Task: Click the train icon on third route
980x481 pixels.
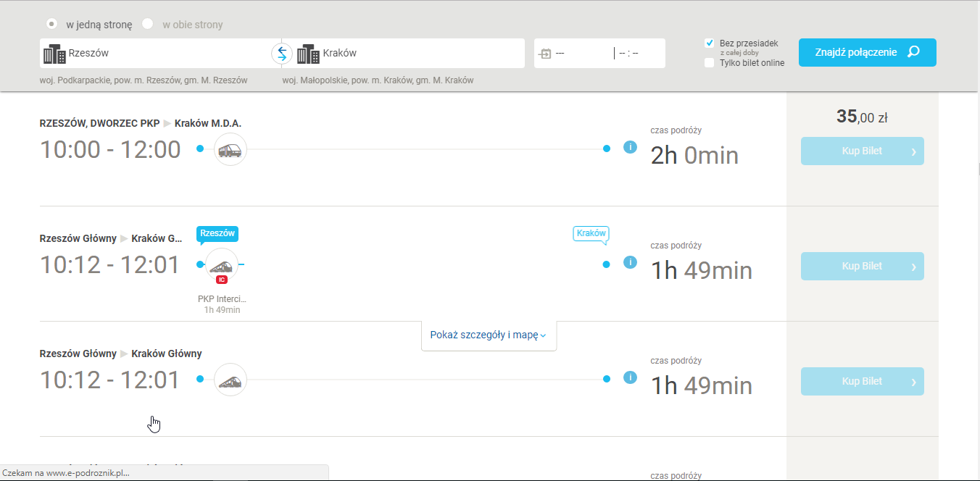Action: click(231, 380)
